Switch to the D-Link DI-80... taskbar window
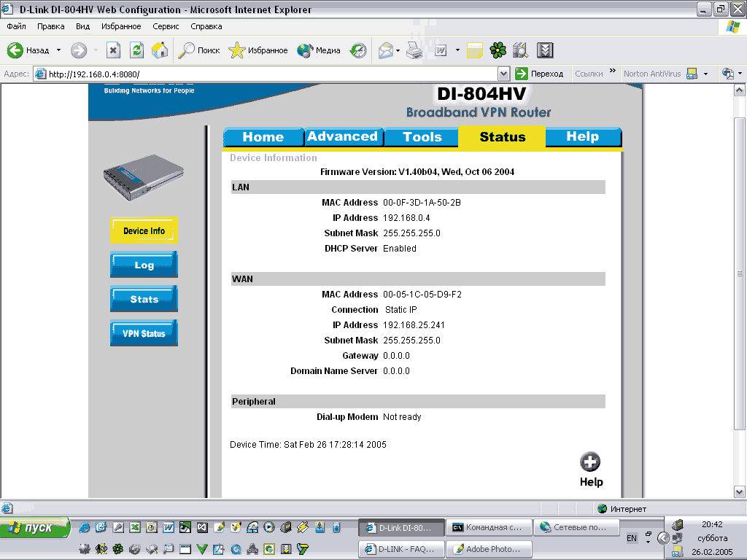The width and height of the screenshot is (747, 560). 401,528
